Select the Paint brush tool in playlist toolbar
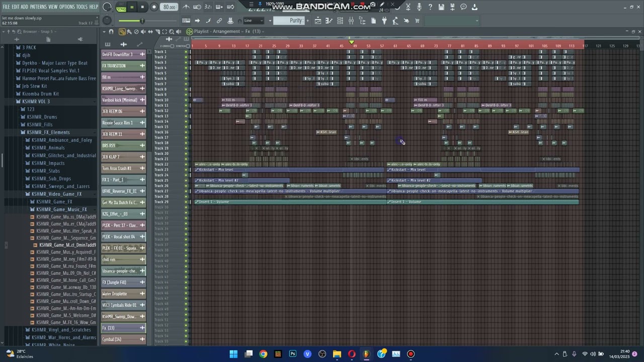644x362 pixels. click(x=129, y=31)
